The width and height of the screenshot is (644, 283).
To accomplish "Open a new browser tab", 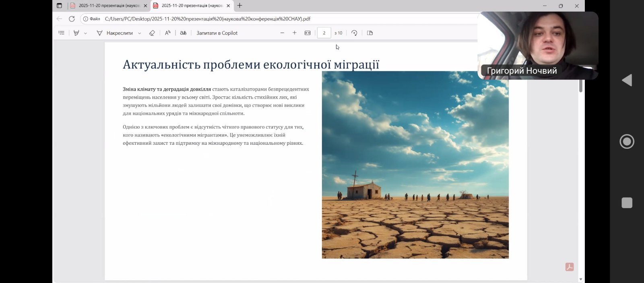I will click(x=240, y=6).
